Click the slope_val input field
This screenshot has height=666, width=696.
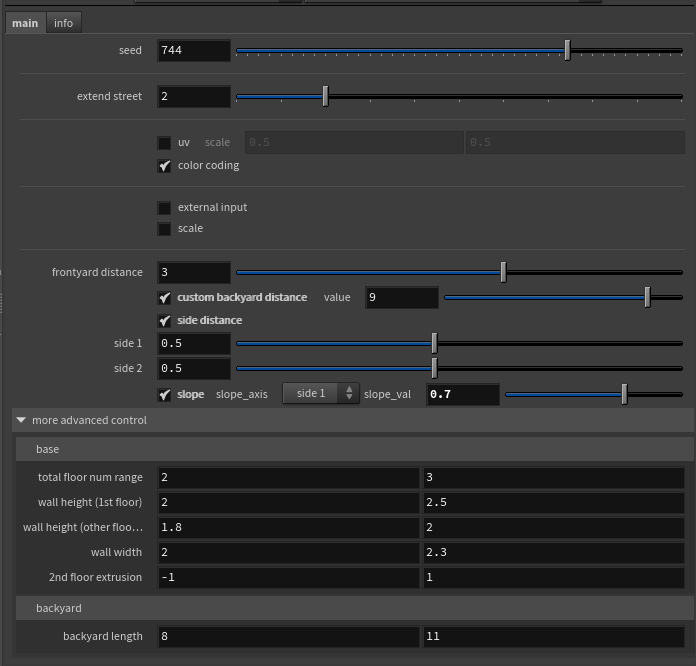[463, 394]
